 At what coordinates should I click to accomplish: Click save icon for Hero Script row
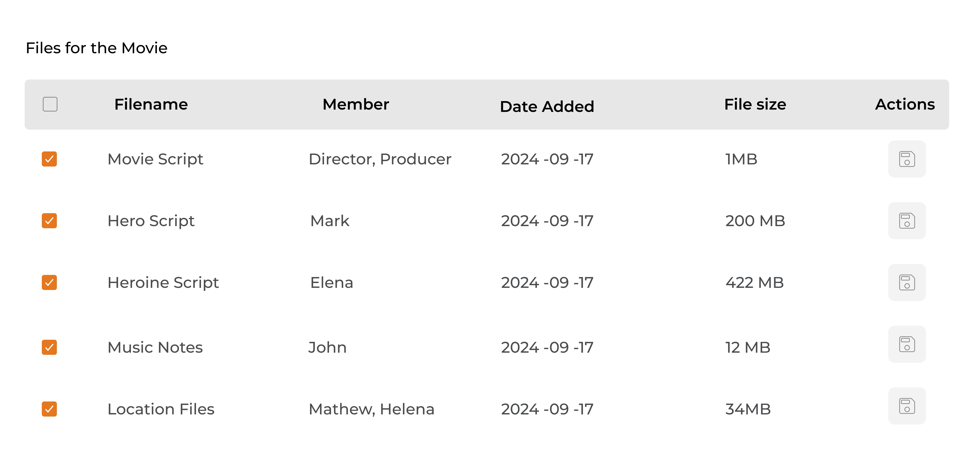point(907,221)
